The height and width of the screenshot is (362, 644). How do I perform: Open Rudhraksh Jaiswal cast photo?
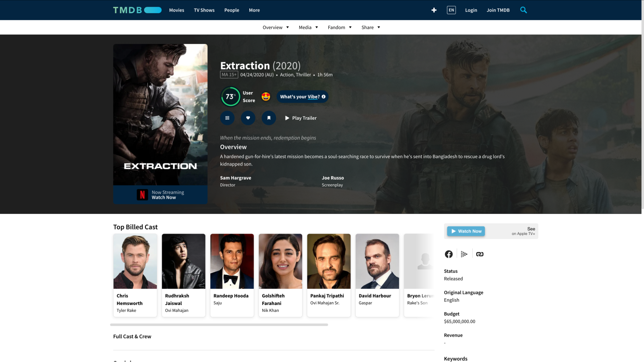tap(183, 261)
